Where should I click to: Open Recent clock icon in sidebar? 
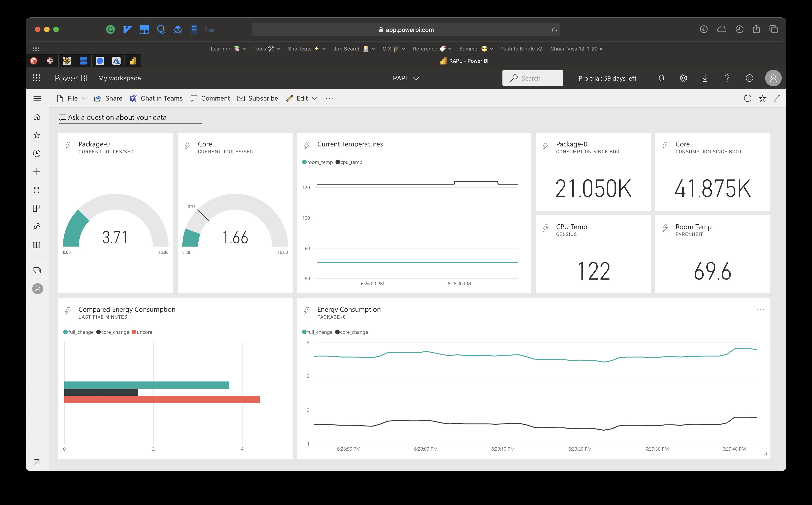(37, 153)
